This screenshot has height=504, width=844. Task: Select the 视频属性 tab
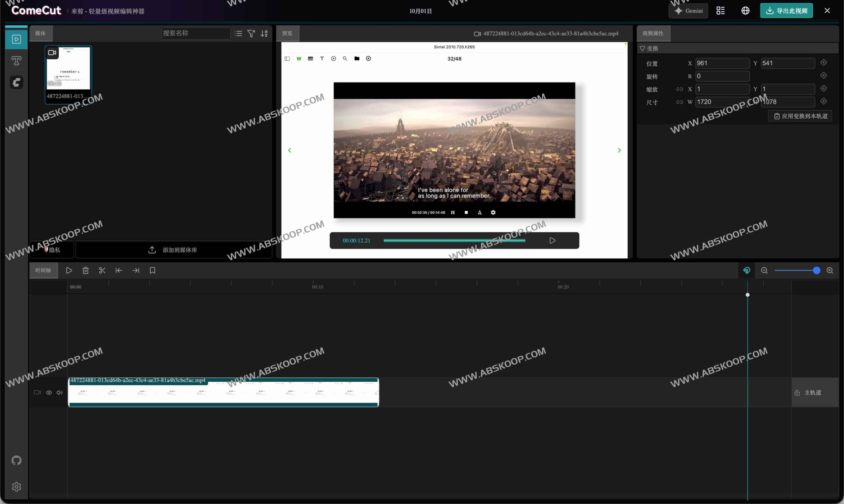653,33
